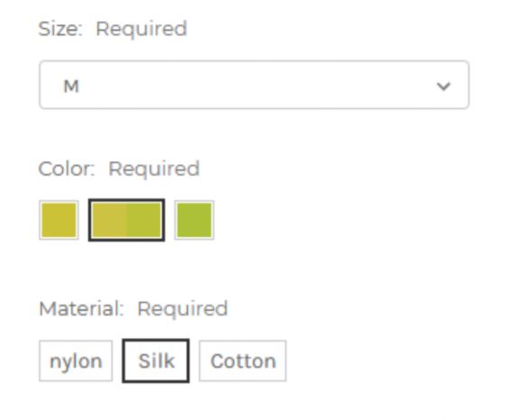Screen dimensions: 505x420
Task: Click the Color: label
Action: pyautogui.click(x=67, y=169)
